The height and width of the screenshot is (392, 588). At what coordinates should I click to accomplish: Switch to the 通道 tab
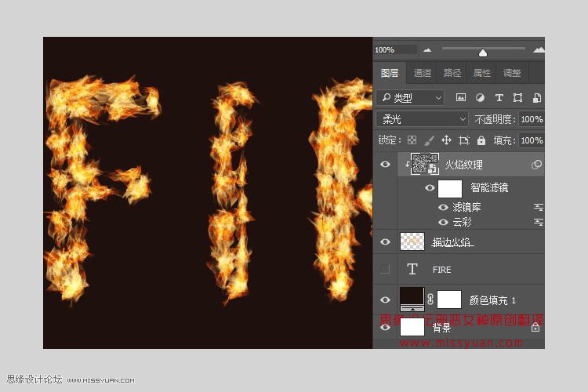click(423, 73)
